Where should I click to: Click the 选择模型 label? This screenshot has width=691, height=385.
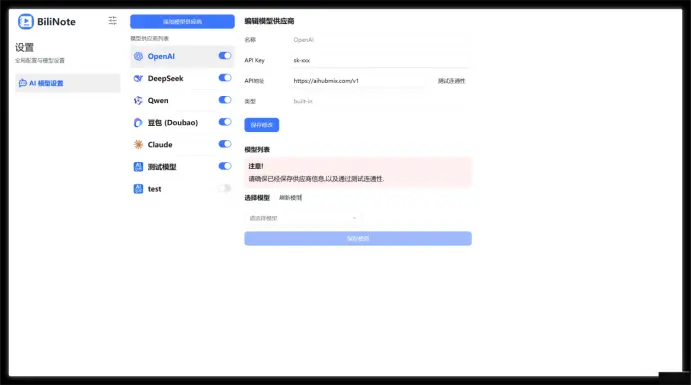point(257,198)
